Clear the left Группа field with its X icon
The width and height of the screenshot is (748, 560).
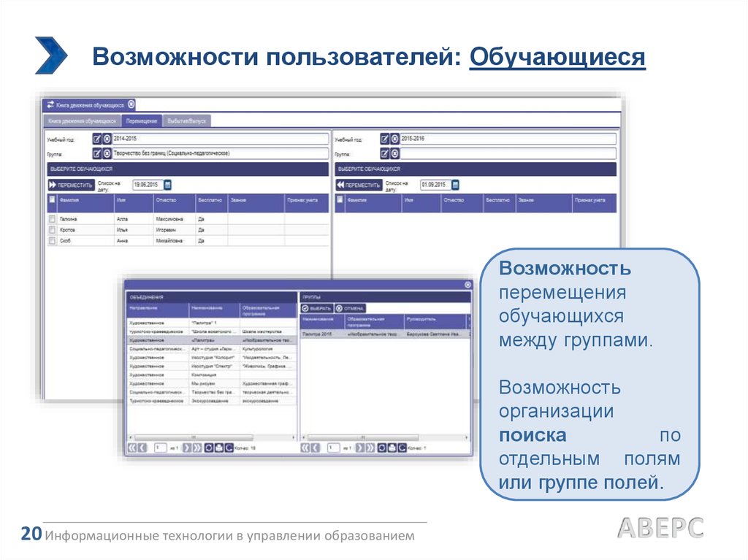(107, 153)
